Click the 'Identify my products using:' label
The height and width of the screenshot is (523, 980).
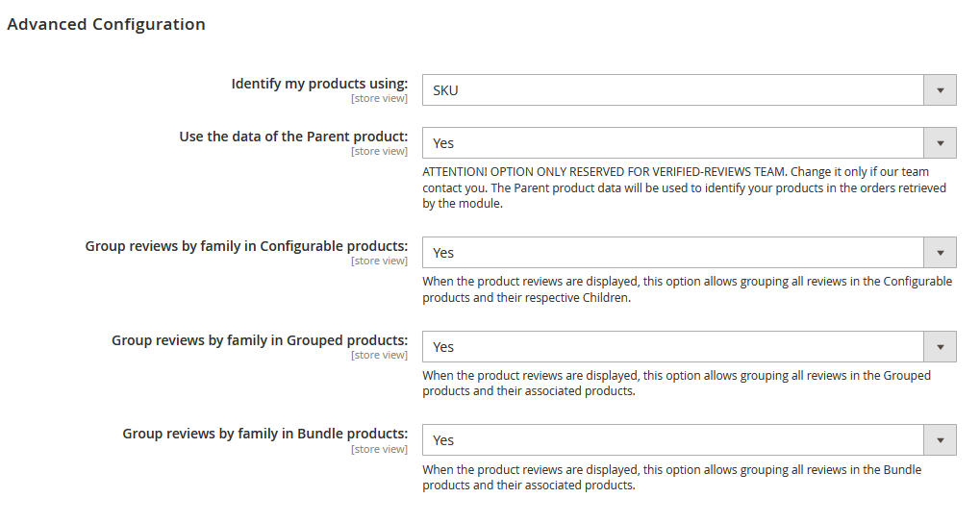tap(319, 84)
